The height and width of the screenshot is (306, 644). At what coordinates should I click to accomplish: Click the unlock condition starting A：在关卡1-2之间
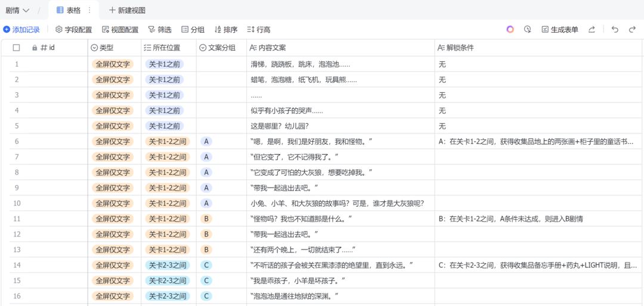point(539,142)
